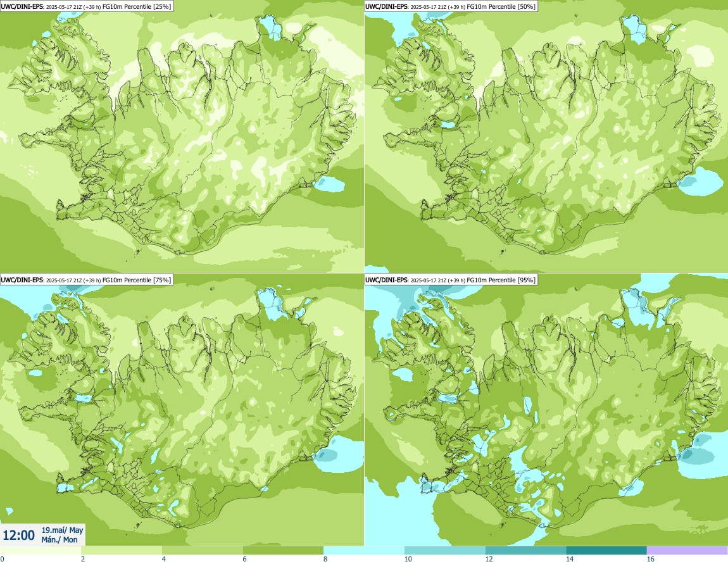
Task: Pick the palest 0–2 legend color band
Action: [x=41, y=551]
